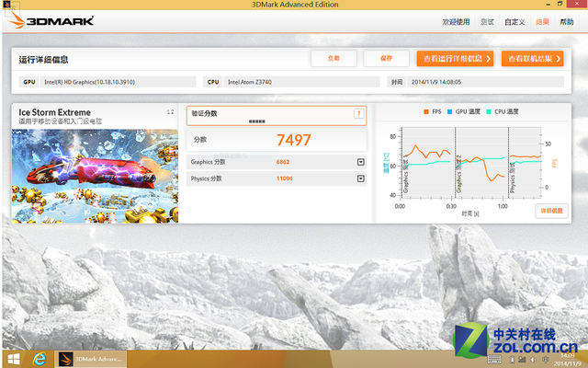The height and width of the screenshot is (368, 588).
Task: Select the GPU field Intel(R) HD Graphics
Action: (118, 82)
